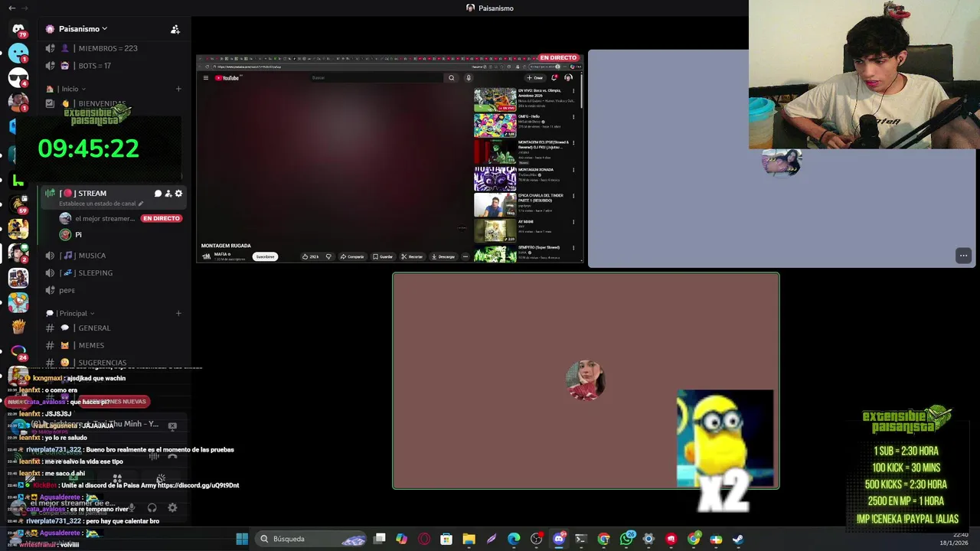This screenshot has width=980, height=551.
Task: Click Windows taskbar search box
Action: tap(310, 539)
